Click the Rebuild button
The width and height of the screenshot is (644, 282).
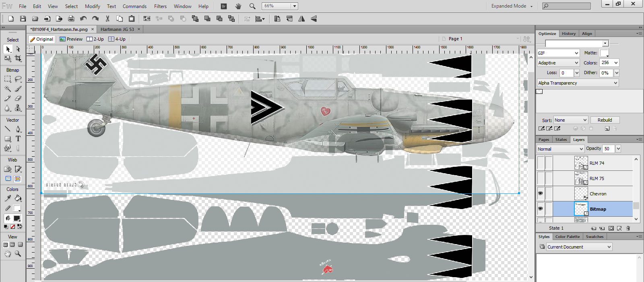pyautogui.click(x=605, y=120)
